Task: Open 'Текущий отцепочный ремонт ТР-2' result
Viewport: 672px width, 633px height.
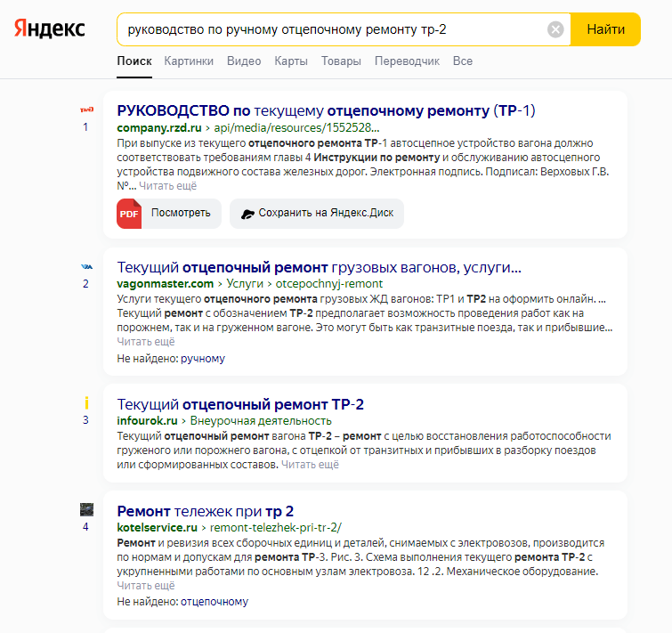Action: coord(240,403)
